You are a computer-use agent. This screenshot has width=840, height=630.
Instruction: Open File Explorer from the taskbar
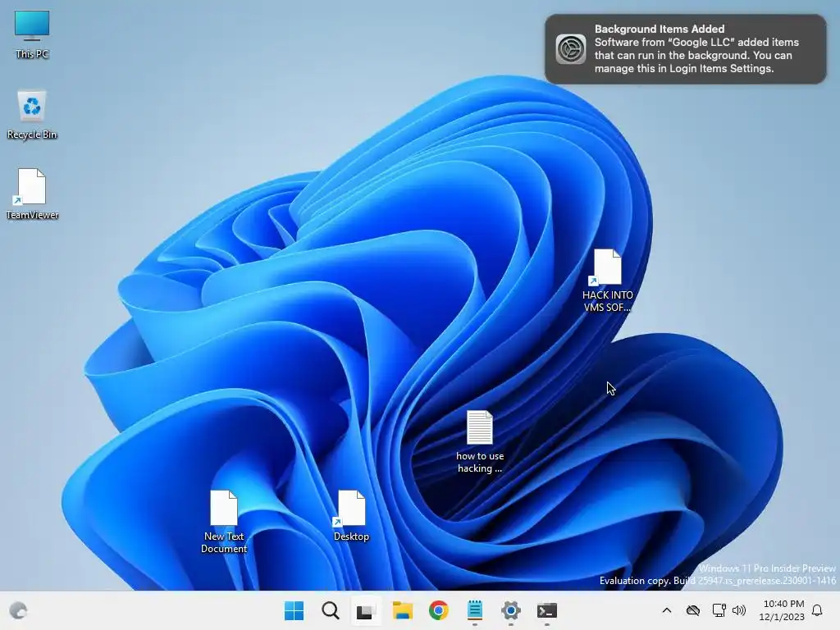tap(402, 610)
